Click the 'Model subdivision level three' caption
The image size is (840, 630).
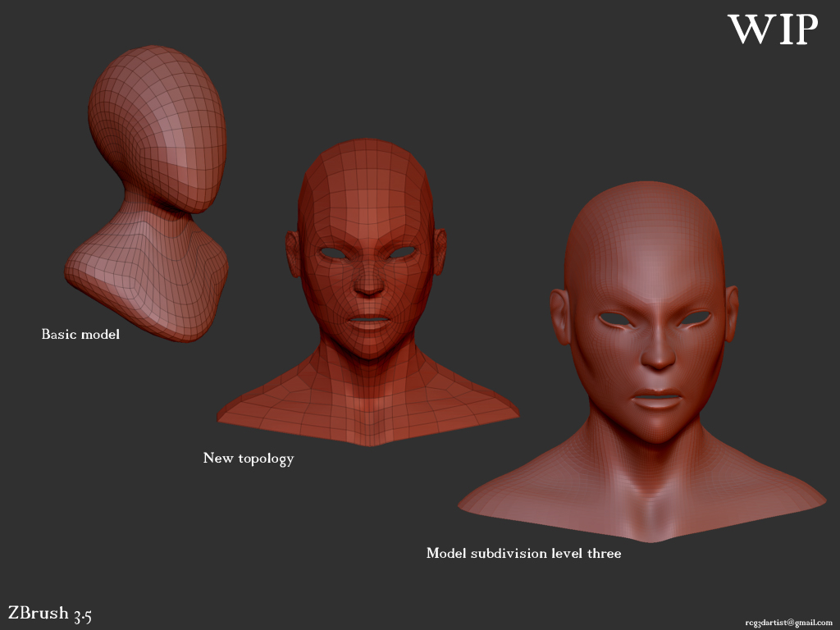523,553
